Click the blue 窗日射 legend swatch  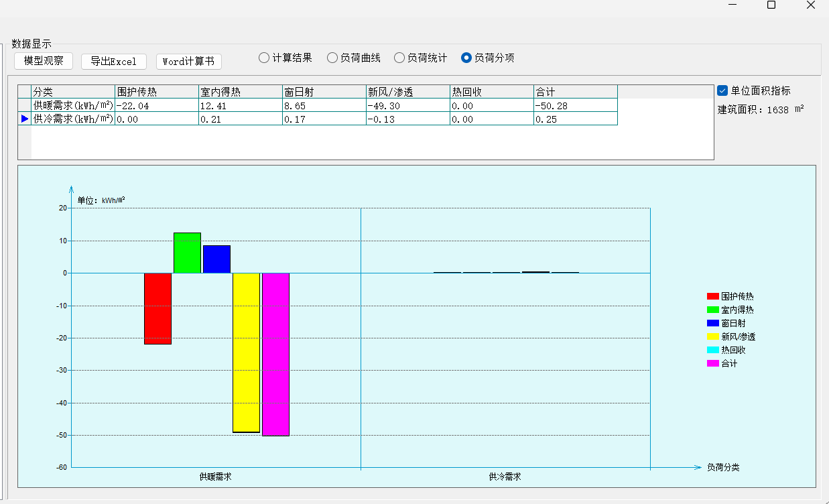pos(713,323)
